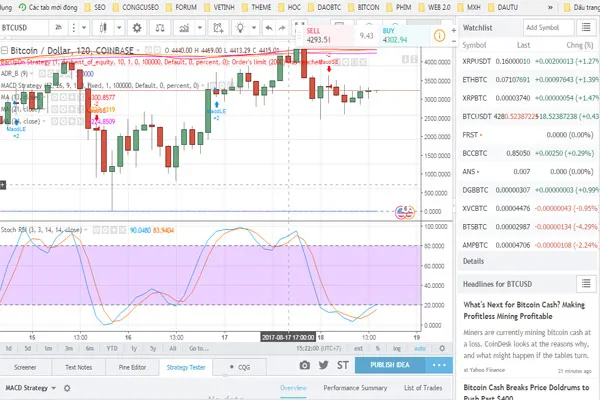
Task: Click the SELL 4293.51 button
Action: [x=329, y=35]
